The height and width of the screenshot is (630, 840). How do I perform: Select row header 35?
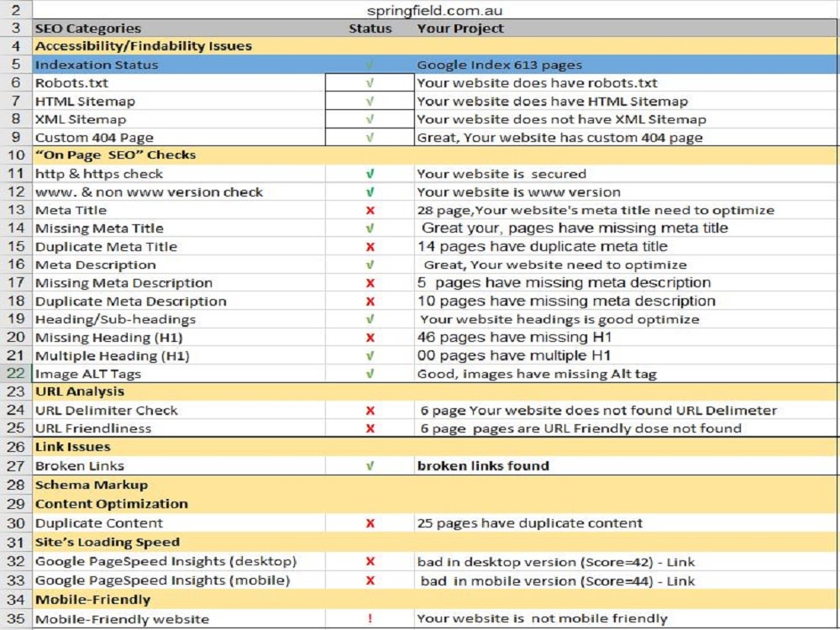click(16, 619)
